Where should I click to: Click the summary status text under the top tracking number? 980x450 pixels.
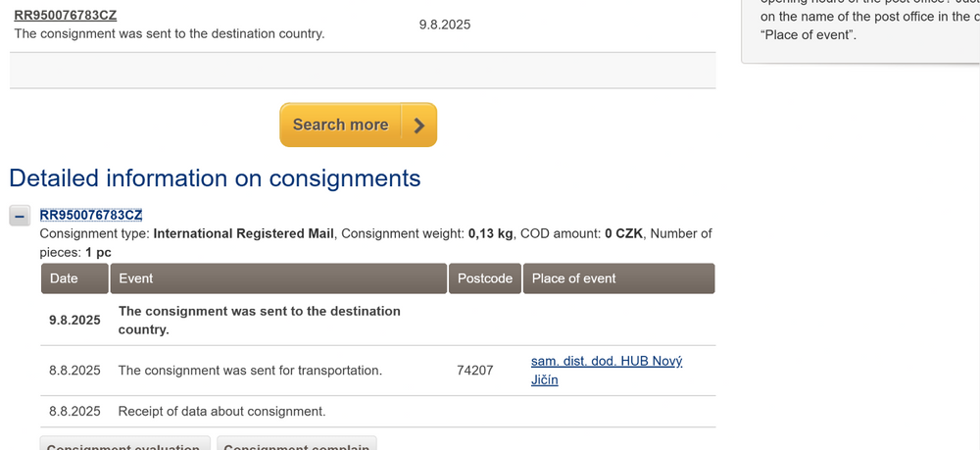click(x=169, y=33)
